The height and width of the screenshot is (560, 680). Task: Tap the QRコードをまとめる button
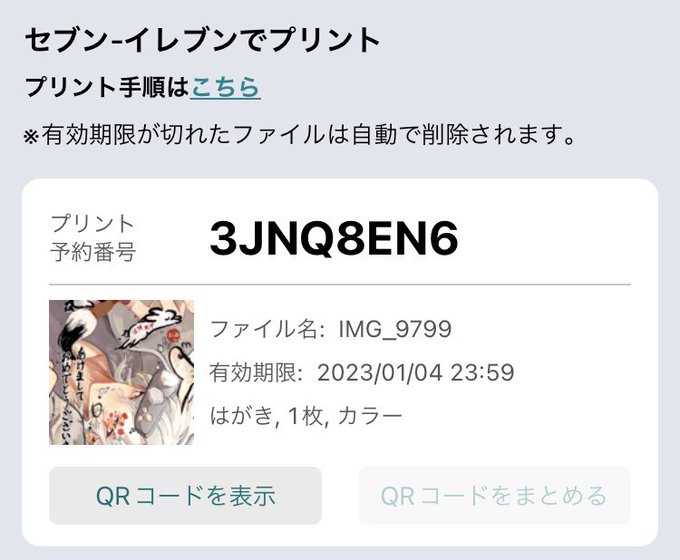point(494,495)
